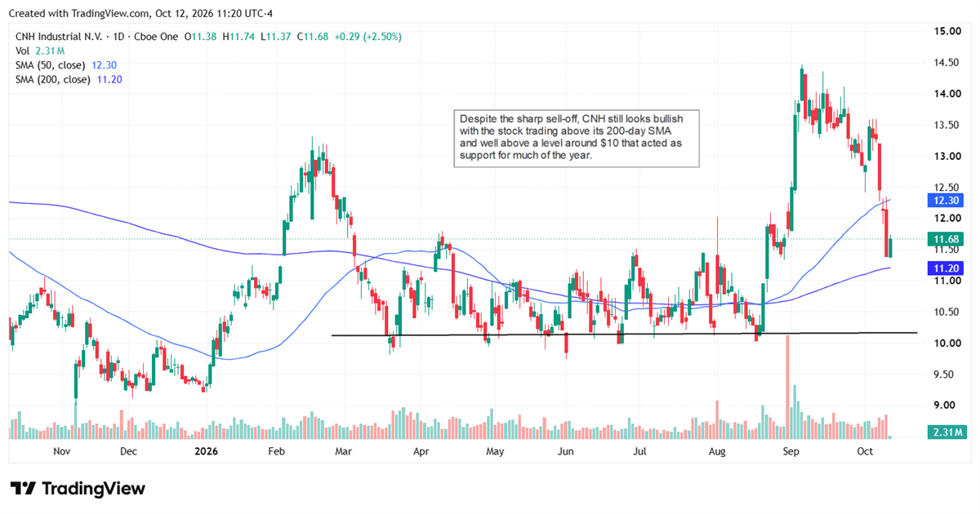Viewport: 980px width, 514px height.
Task: Select the SMA (200, close) legend line
Action: coord(69,79)
